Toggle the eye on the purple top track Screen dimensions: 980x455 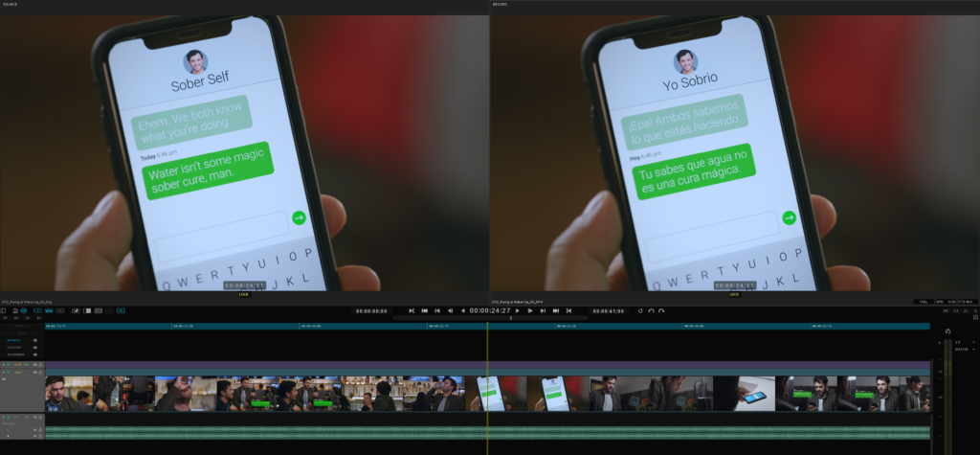[x=35, y=365]
